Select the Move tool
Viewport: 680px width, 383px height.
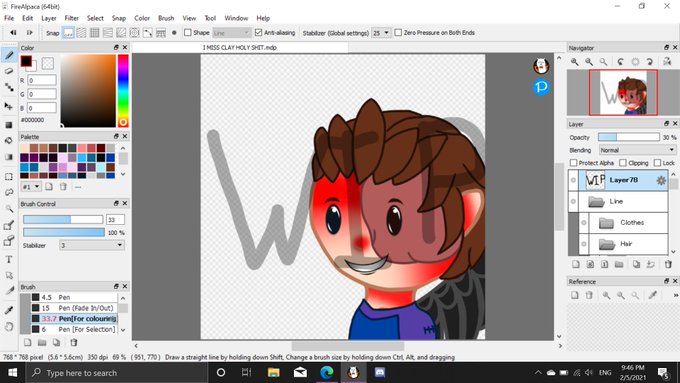pyautogui.click(x=9, y=106)
